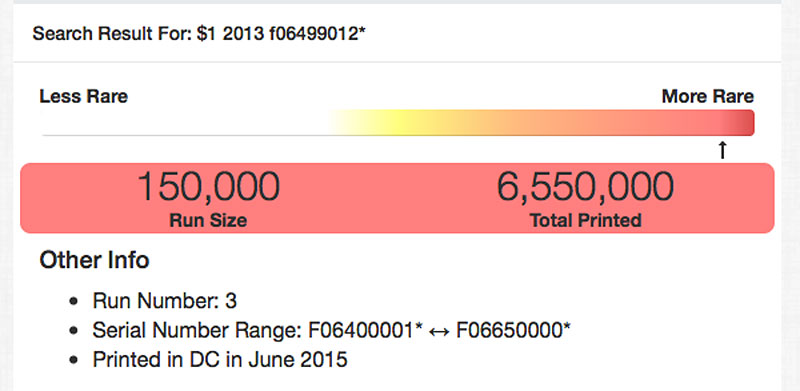This screenshot has width=800, height=391.
Task: Click the 'Total Printed' caption
Action: [x=585, y=220]
